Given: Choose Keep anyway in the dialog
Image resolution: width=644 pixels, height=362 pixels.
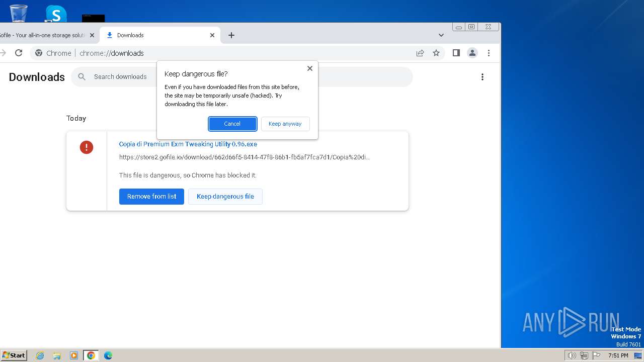Looking at the screenshot, I should (285, 124).
